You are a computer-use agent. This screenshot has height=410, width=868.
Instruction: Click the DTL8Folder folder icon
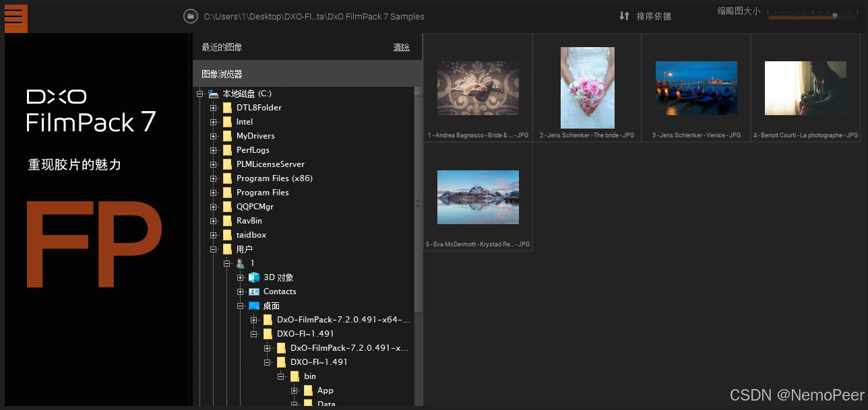pyautogui.click(x=227, y=108)
